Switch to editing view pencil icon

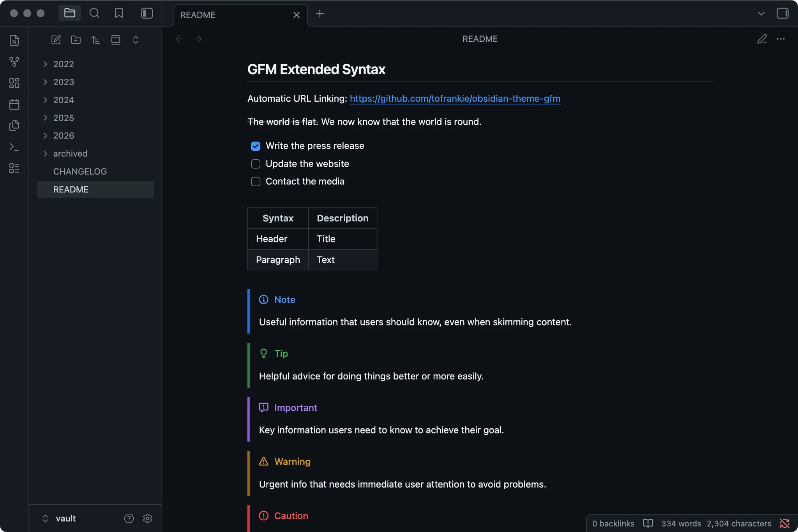click(762, 39)
